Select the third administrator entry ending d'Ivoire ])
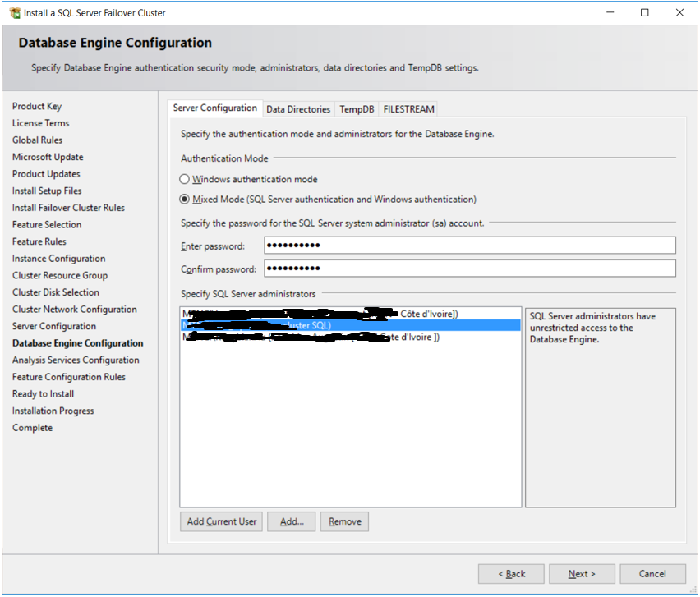This screenshot has width=700, height=597. click(351, 338)
